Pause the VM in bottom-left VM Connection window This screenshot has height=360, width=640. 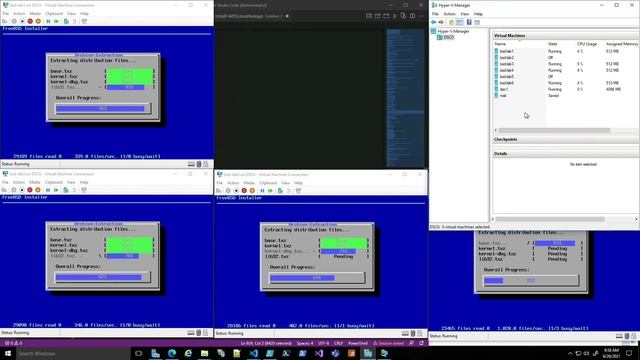tap(48, 190)
